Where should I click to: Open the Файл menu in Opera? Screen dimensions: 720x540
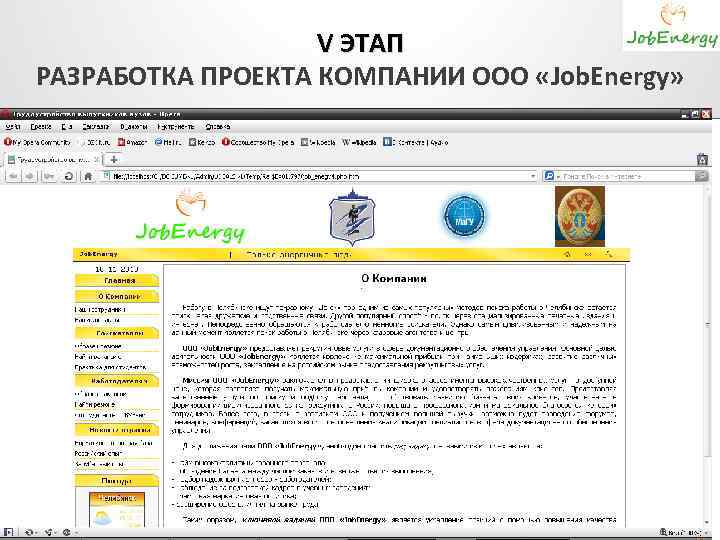coord(12,126)
